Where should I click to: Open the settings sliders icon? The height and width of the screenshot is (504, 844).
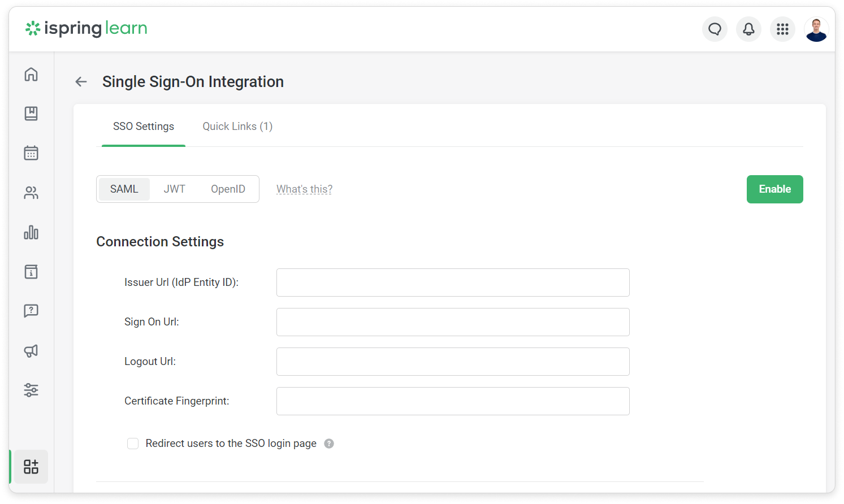(31, 390)
